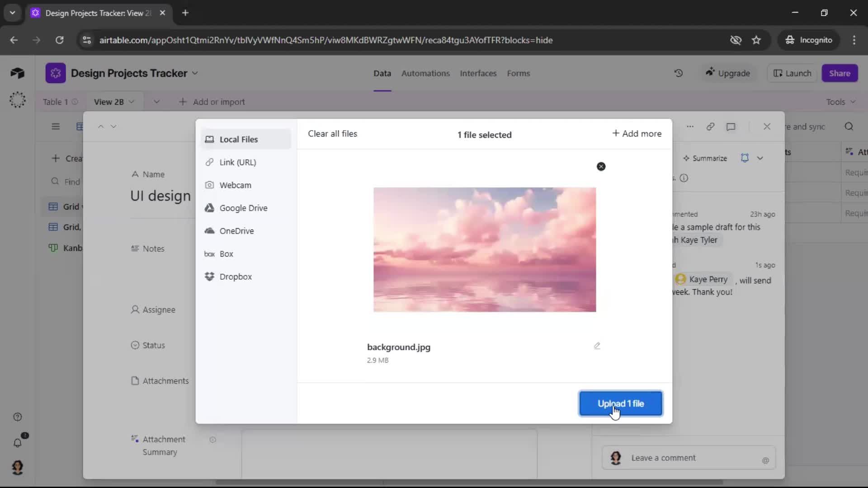Edit background.jpg with the pencil icon
Viewport: 868px width, 488px height.
[x=597, y=346]
